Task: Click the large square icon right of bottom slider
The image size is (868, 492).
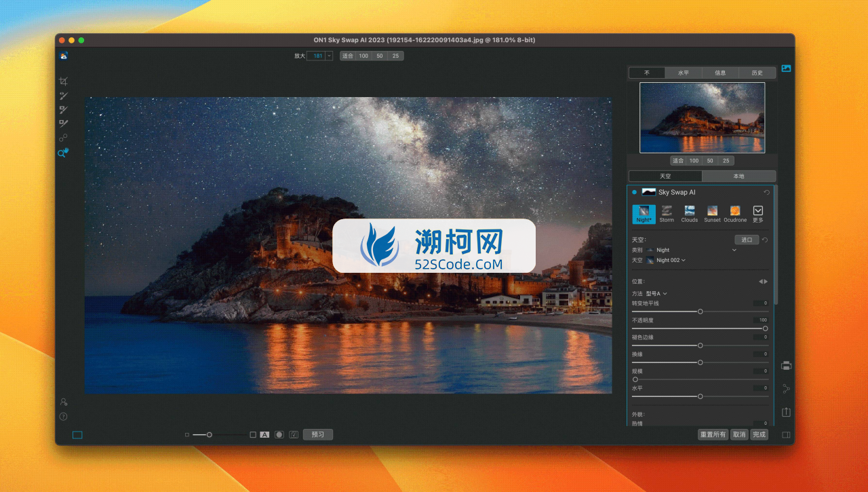Action: click(x=253, y=435)
